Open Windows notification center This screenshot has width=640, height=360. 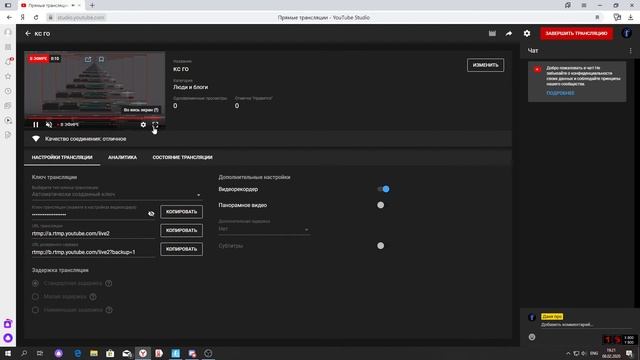629,353
